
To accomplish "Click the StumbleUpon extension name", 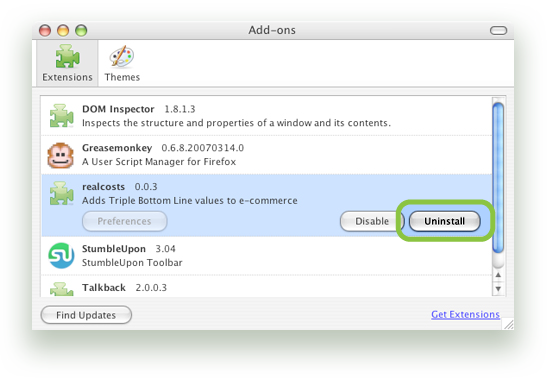I will pos(114,249).
